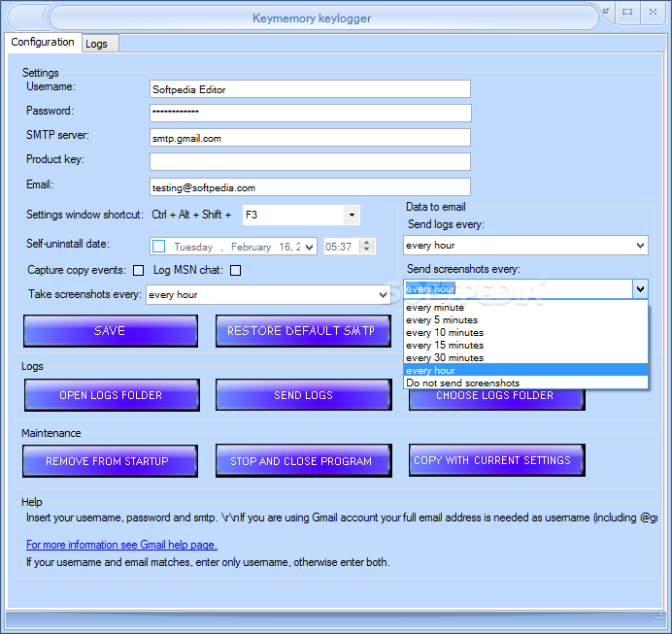The image size is (672, 634).
Task: Open the F3 shortcut key dropdown
Action: click(352, 215)
